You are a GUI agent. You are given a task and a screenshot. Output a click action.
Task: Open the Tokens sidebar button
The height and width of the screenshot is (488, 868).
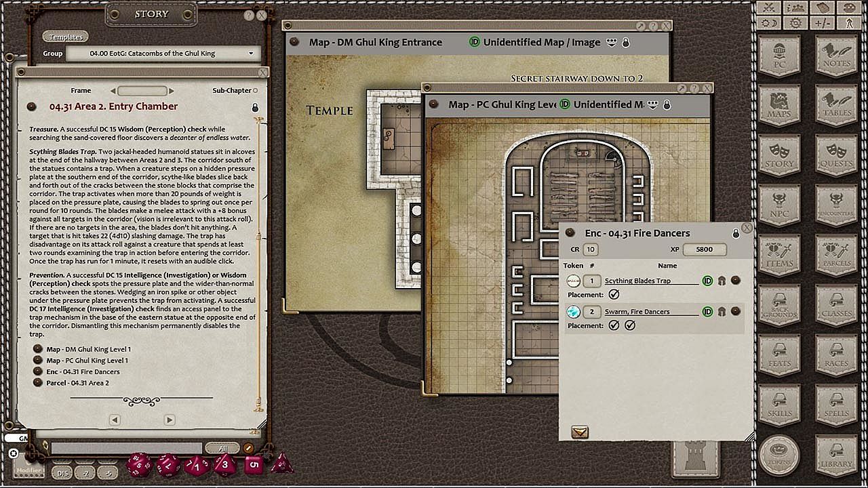pyautogui.click(x=780, y=455)
